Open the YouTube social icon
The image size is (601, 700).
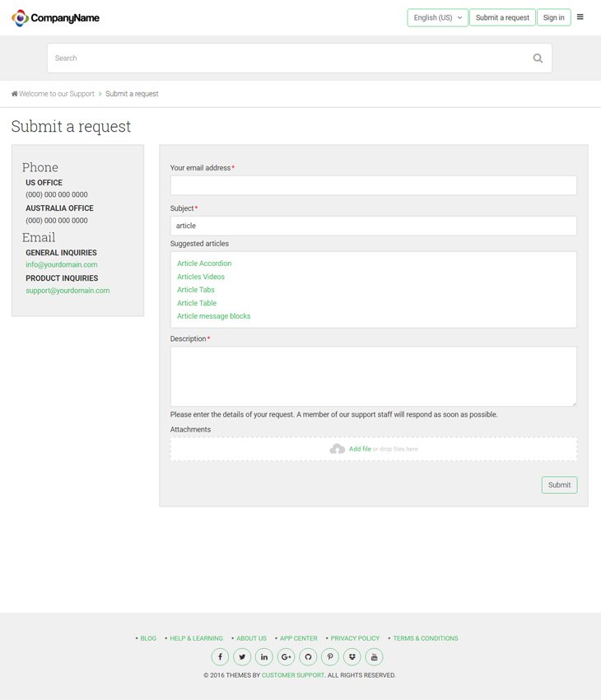coord(374,656)
